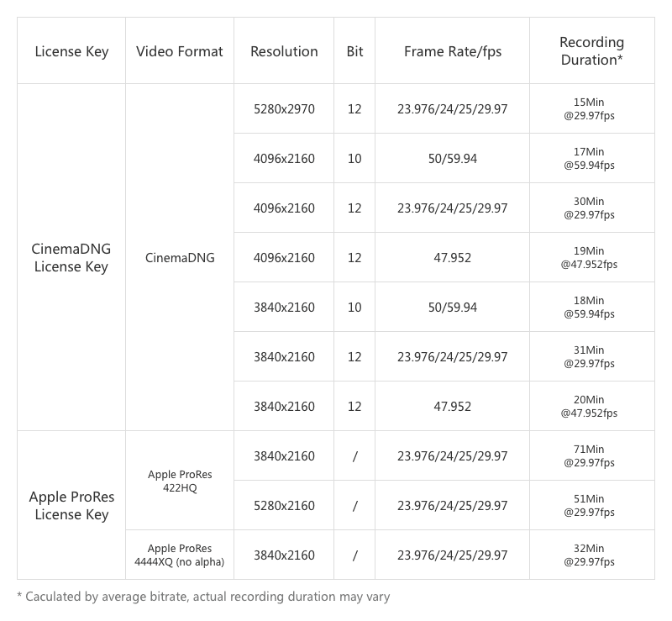Select the Apple ProRes License Key cell
Image resolution: width=672 pixels, height=621 pixels.
point(71,505)
